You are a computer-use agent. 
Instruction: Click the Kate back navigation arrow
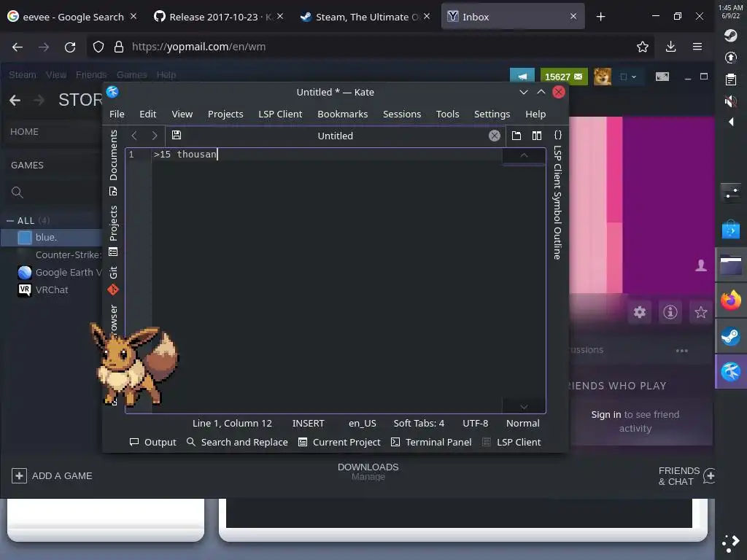pyautogui.click(x=134, y=136)
